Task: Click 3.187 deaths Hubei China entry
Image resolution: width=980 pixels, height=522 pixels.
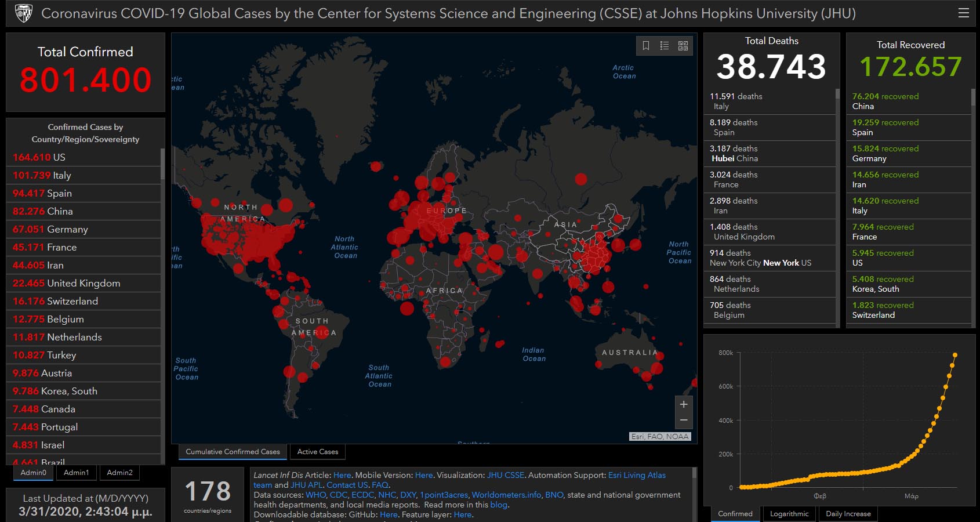Action: click(770, 154)
